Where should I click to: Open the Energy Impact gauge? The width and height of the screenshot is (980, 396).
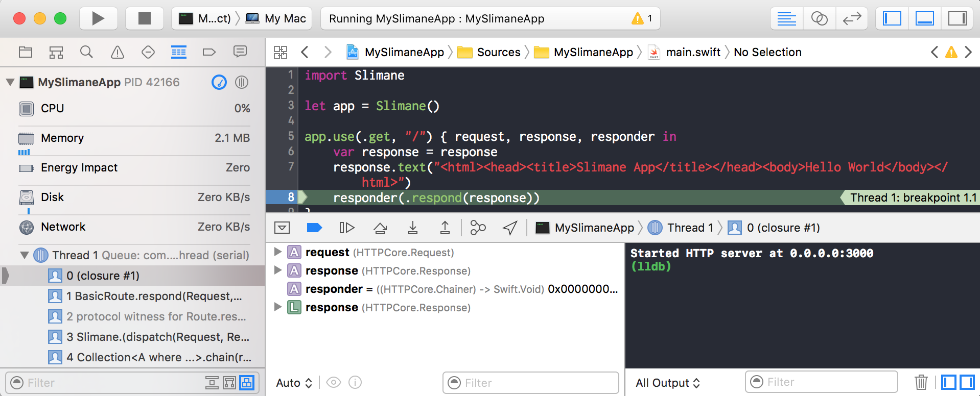coord(134,168)
